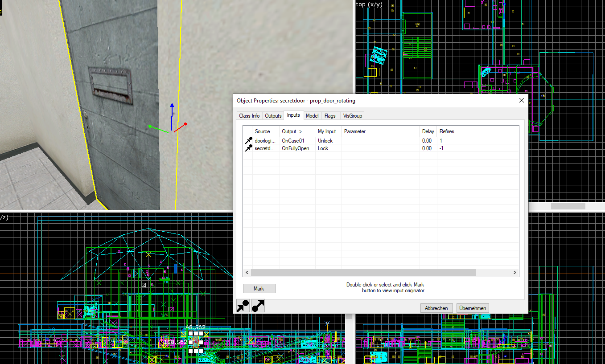Image resolution: width=605 pixels, height=364 pixels.
Task: Go to the Flags tab
Action: [330, 116]
